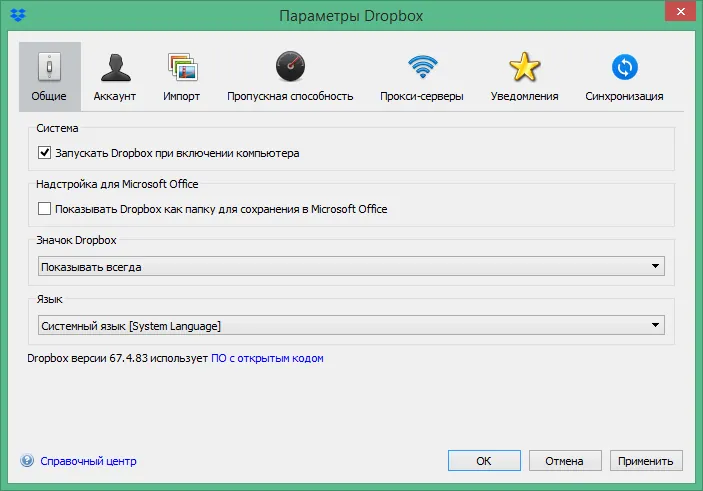Click the 'Значок Dropbox' group label

pos(76,240)
